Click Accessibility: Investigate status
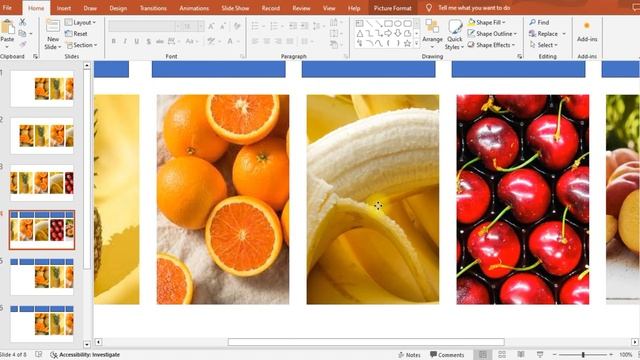This screenshot has width=640, height=360. pos(85,355)
